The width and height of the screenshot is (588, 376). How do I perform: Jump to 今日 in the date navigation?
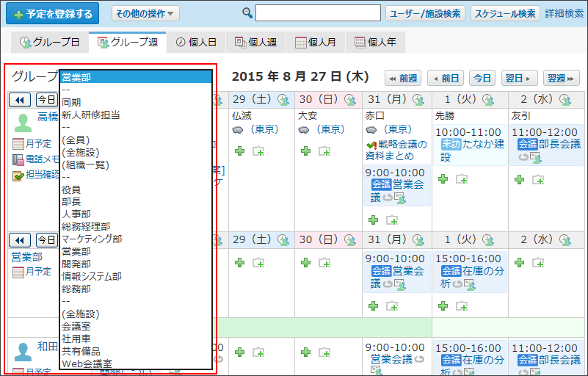(x=482, y=78)
